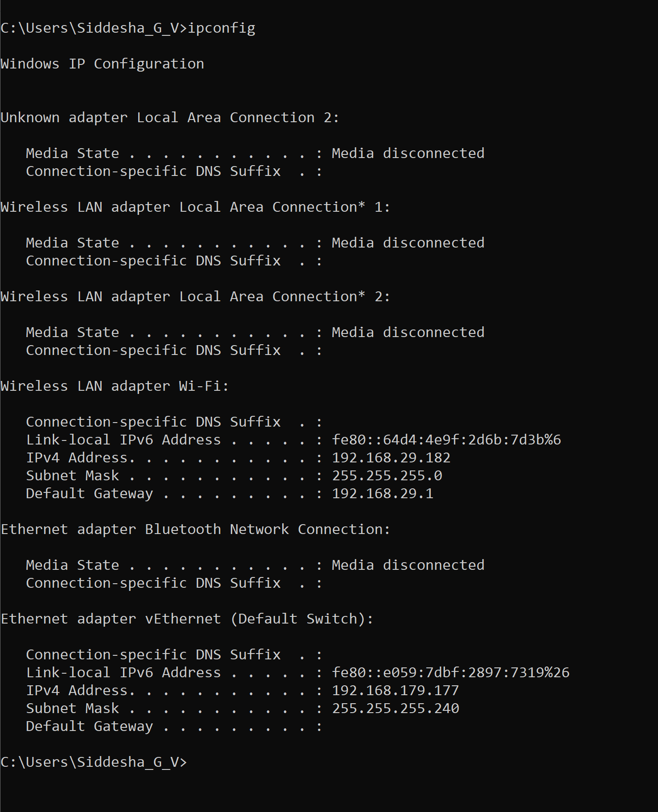The image size is (658, 812).
Task: Click Wireless LAN adapter Local Area Connection* 2 header
Action: click(195, 296)
